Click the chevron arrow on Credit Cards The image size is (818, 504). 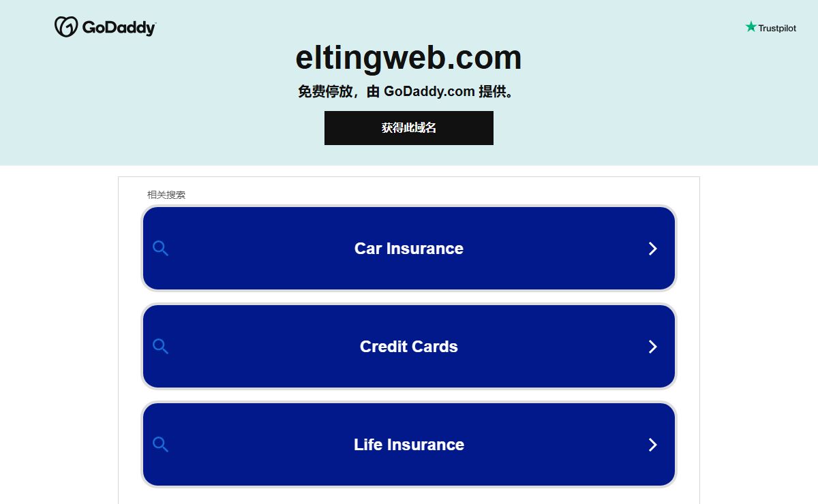pyautogui.click(x=652, y=347)
